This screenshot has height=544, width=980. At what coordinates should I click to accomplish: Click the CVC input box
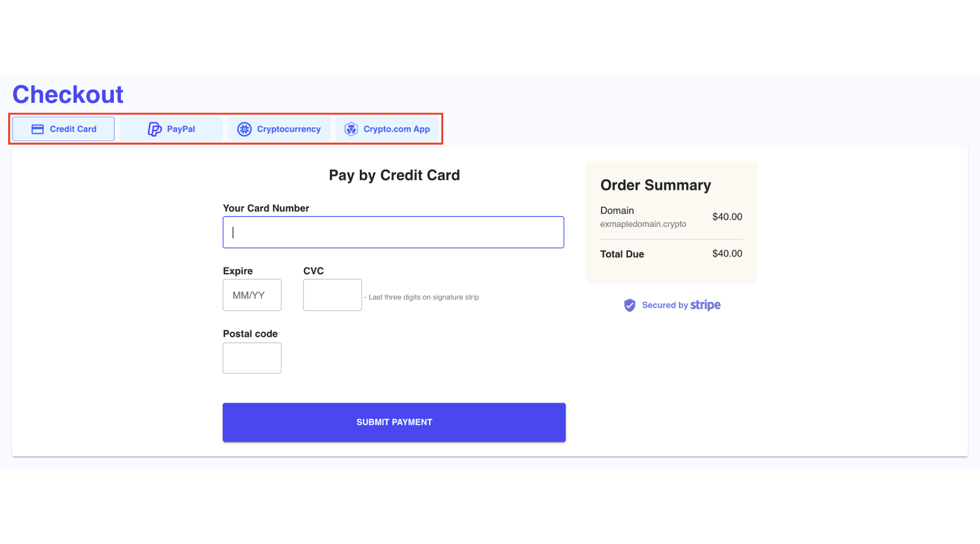click(332, 295)
